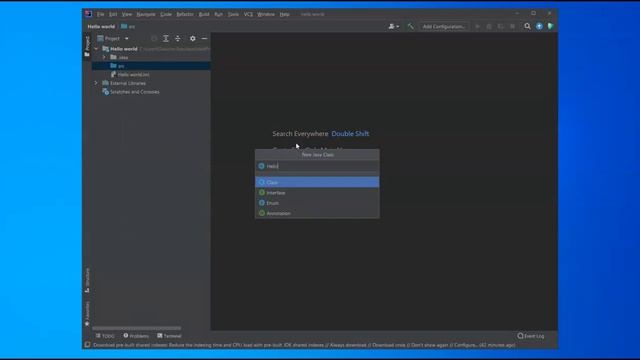640x360 pixels.
Task: Open the VCS menu
Action: click(x=248, y=14)
